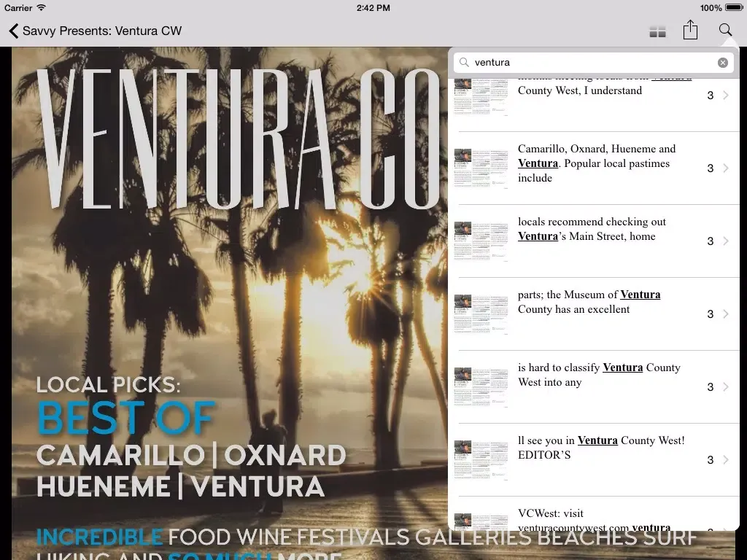
Task: Tap the 'LOCAL PICKS:' cover text
Action: pos(109,385)
